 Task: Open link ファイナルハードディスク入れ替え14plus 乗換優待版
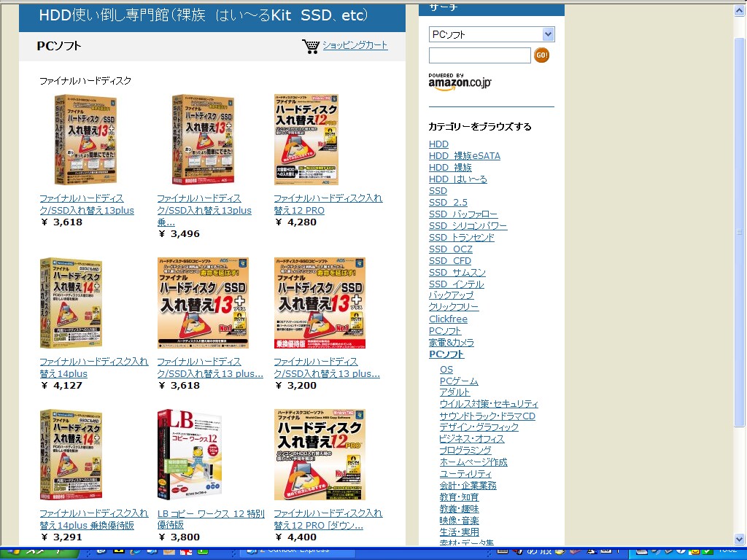[x=94, y=519]
